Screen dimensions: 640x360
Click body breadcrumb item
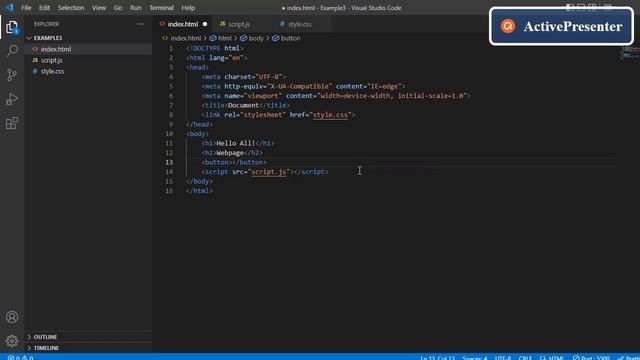252,38
